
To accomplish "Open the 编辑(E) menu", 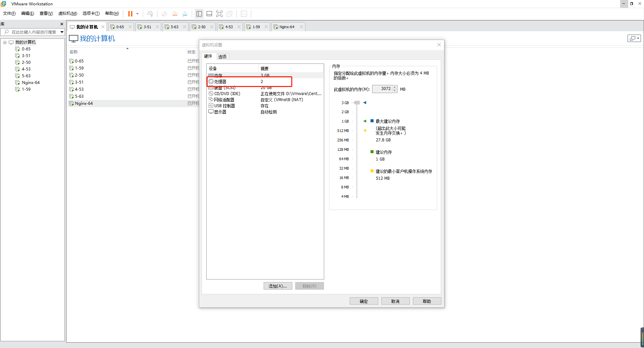I will [28, 13].
